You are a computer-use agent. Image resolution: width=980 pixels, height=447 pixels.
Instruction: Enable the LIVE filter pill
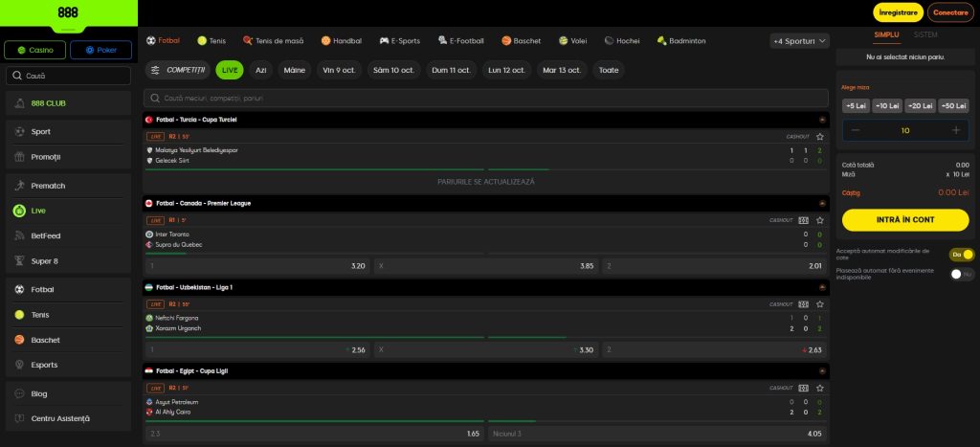click(230, 70)
